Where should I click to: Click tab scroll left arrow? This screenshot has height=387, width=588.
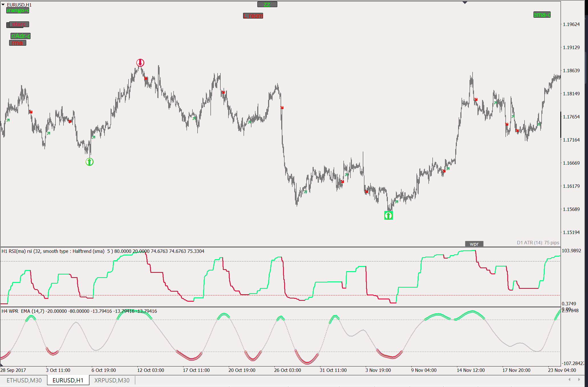pyautogui.click(x=569, y=379)
